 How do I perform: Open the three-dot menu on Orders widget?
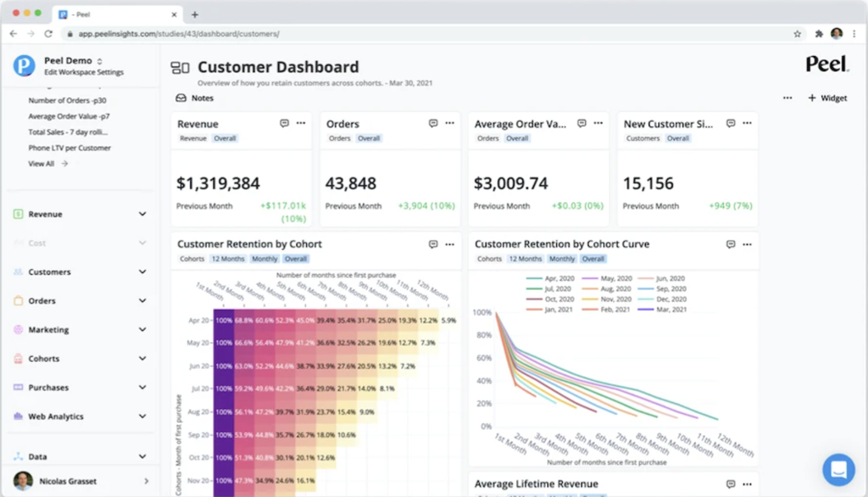(450, 123)
